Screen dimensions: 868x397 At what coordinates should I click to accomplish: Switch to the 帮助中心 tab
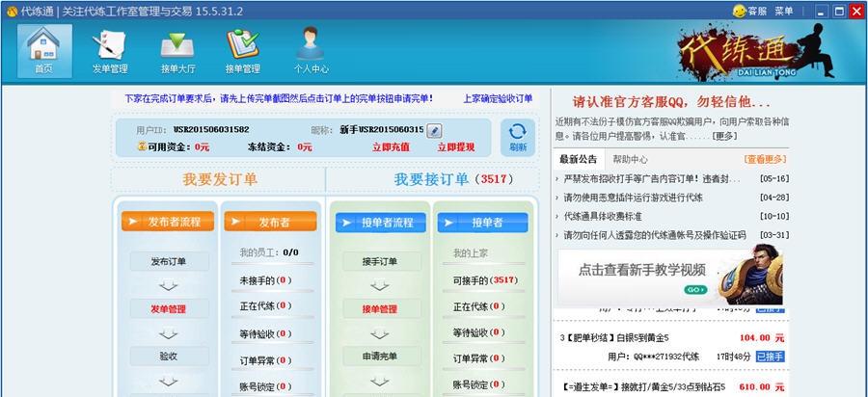point(630,159)
